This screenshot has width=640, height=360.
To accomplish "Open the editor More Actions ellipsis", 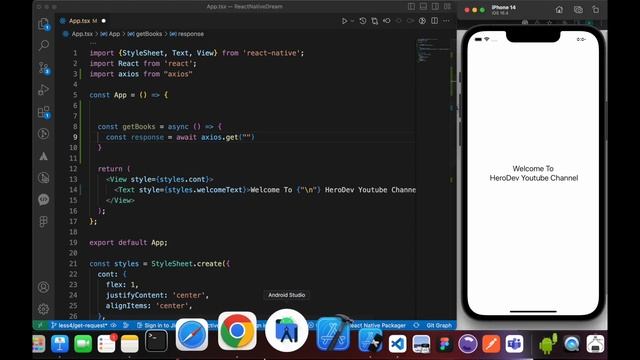I will [446, 21].
